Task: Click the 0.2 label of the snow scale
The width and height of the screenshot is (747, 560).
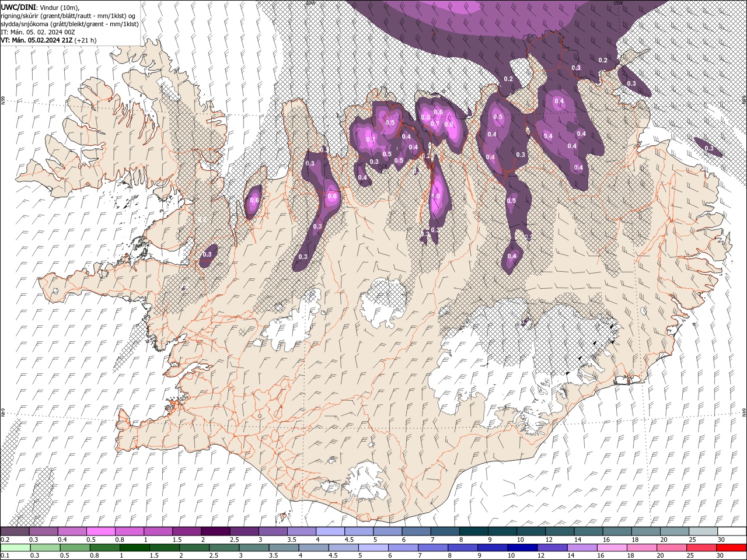Action: pyautogui.click(x=5, y=540)
